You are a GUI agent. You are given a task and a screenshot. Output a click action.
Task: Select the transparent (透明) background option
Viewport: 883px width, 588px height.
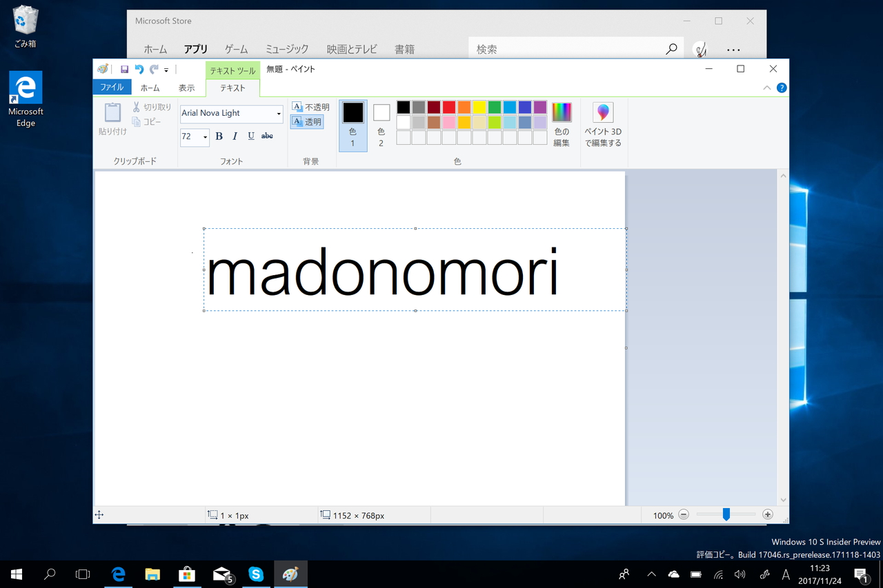(x=307, y=121)
